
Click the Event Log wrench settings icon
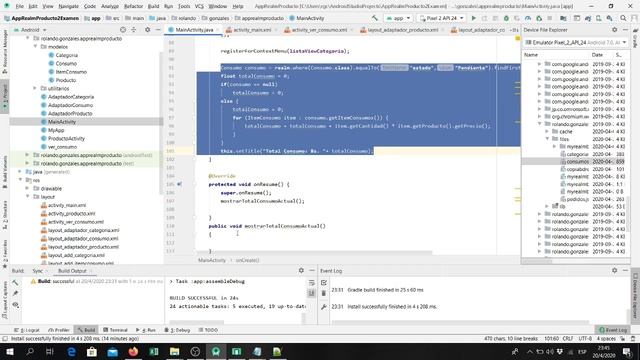click(324, 307)
